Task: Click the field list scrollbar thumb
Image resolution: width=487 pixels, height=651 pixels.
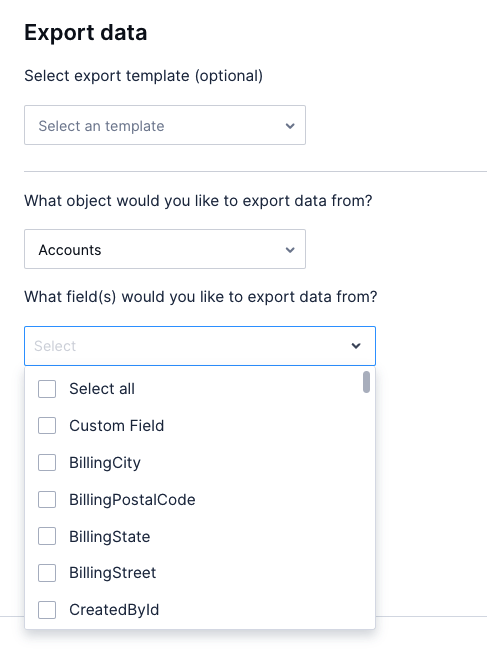Action: tap(366, 382)
